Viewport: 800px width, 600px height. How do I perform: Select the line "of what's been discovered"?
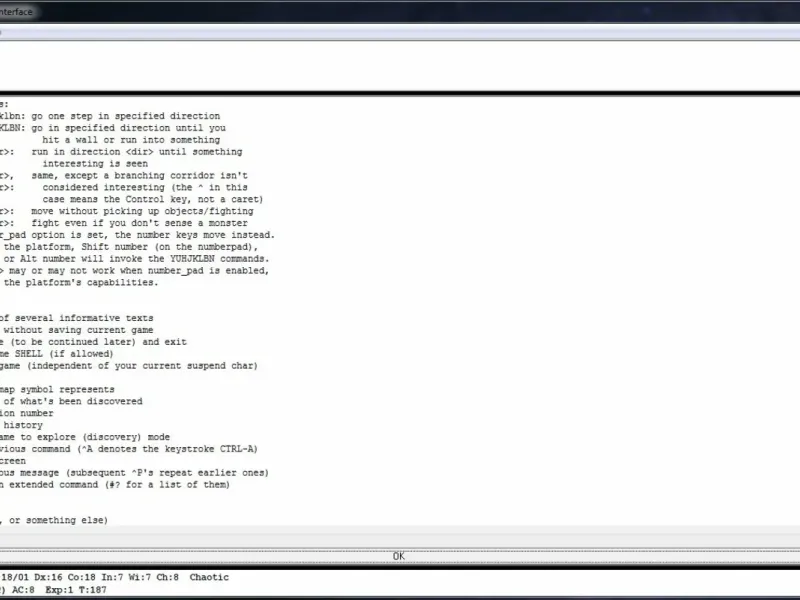tap(71, 402)
